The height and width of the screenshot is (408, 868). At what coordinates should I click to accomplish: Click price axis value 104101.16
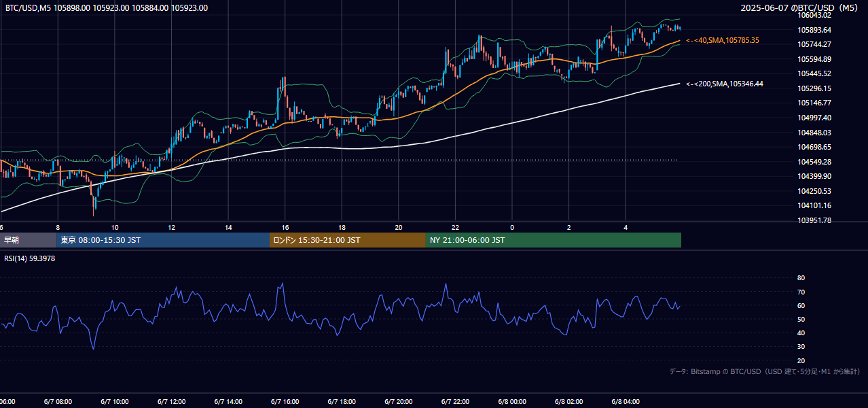point(815,205)
